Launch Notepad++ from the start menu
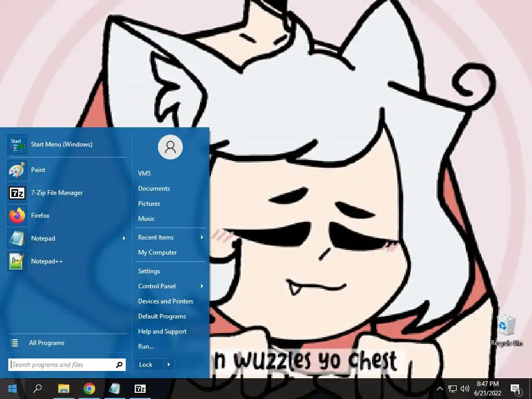The height and width of the screenshot is (399, 532). [x=67, y=261]
